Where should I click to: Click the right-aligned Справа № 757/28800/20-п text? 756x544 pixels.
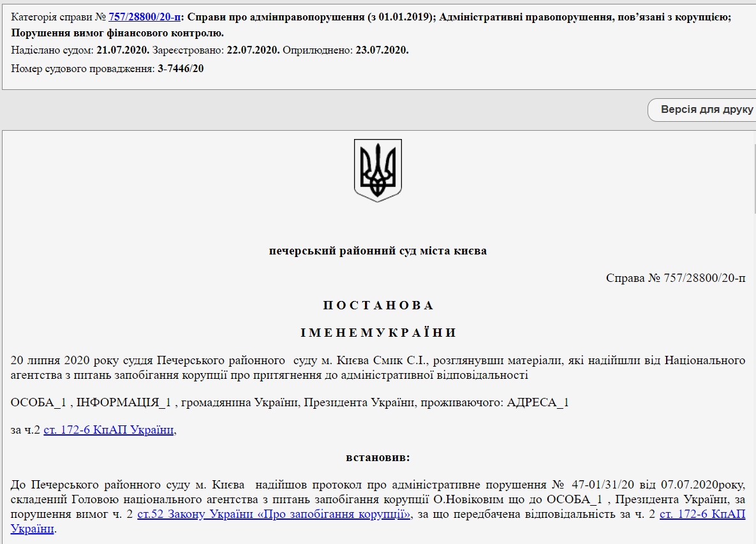676,278
